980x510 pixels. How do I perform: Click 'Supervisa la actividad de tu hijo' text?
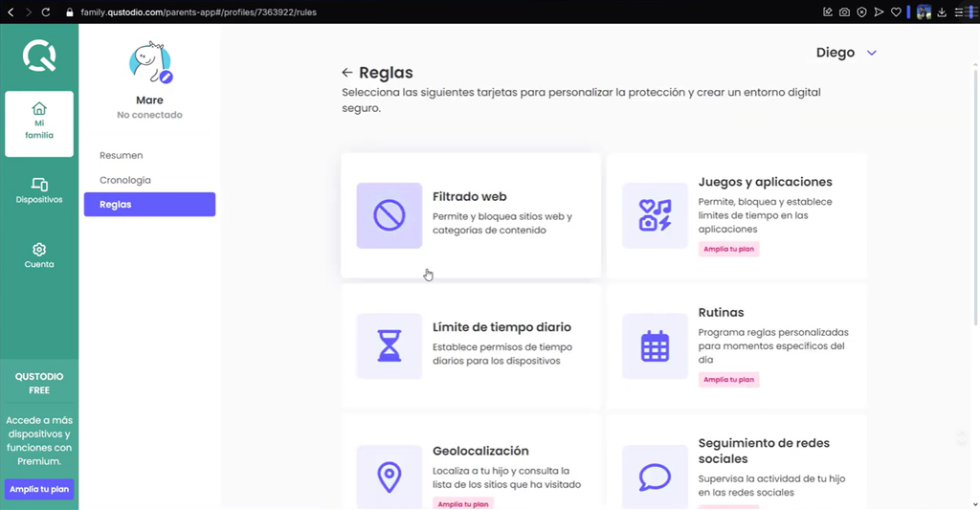(x=772, y=486)
